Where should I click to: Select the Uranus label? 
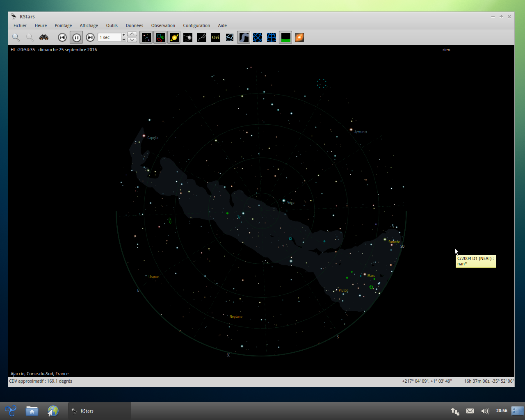[x=154, y=277]
